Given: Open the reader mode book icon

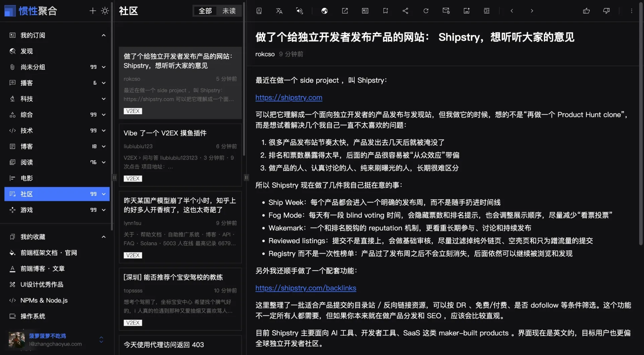Looking at the screenshot, I should (259, 11).
